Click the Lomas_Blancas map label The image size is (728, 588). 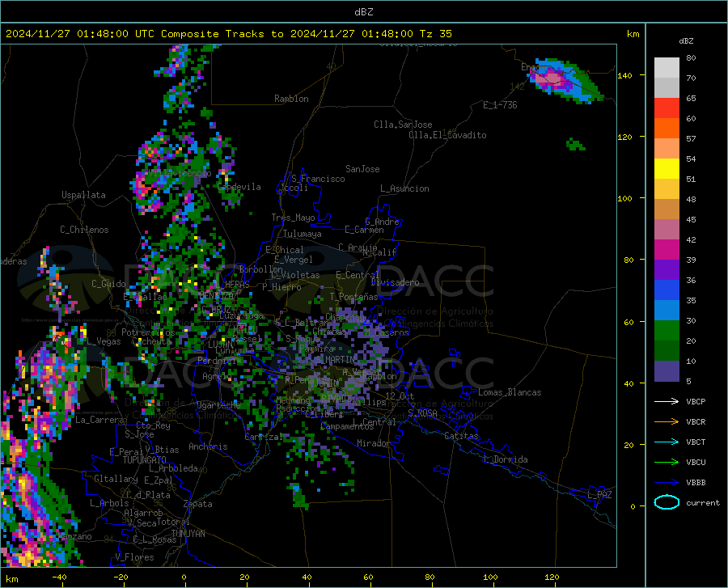pos(510,392)
